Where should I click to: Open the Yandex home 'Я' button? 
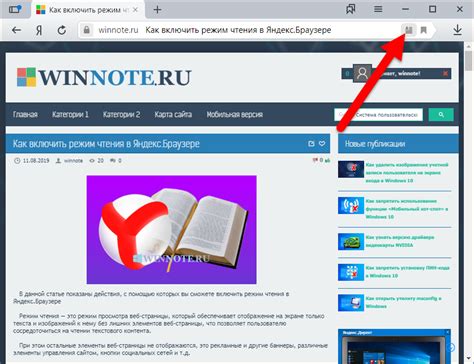click(x=39, y=30)
